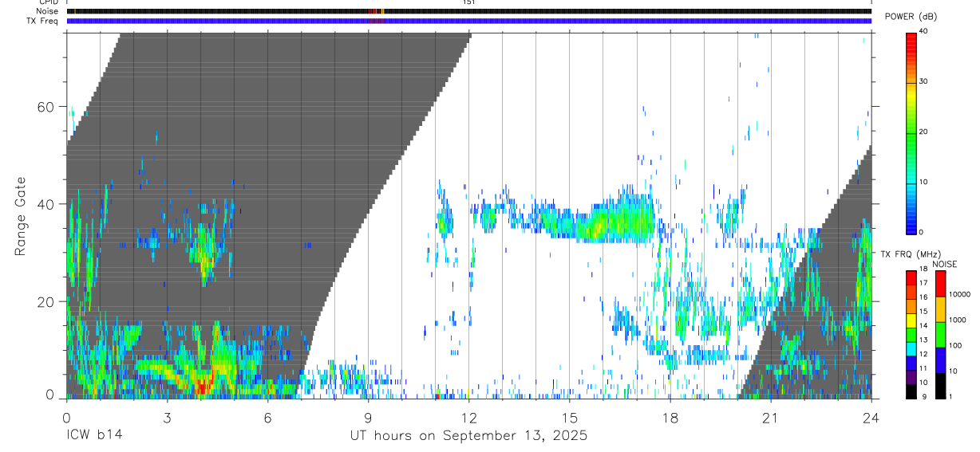Click the rainbow POWER color scale bar
Image resolution: width=980 pixels, height=452 pixels.
[x=911, y=132]
